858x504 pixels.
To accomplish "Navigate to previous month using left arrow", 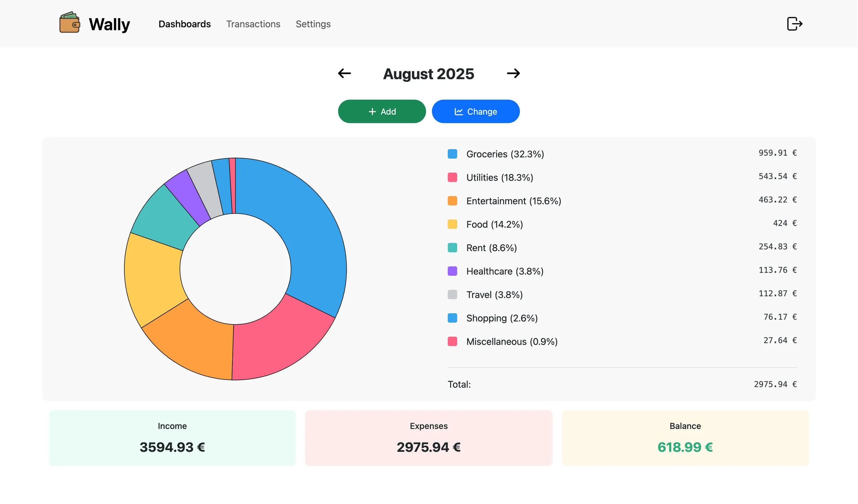I will point(344,73).
